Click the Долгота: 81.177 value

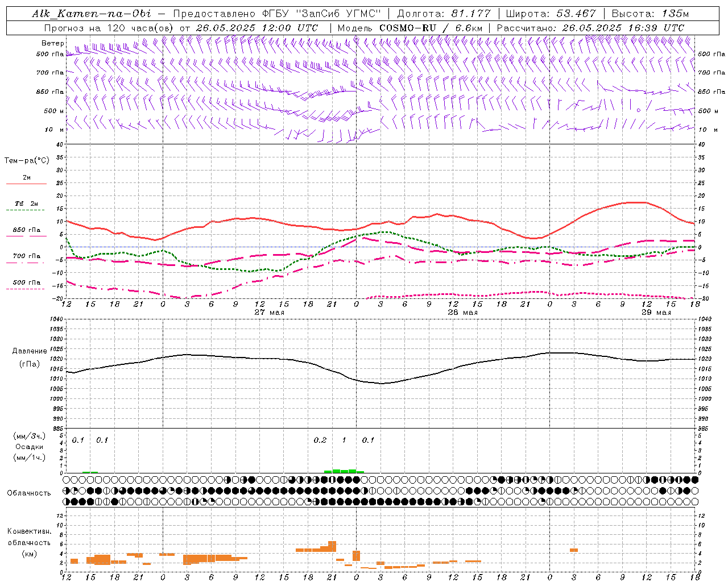click(444, 14)
